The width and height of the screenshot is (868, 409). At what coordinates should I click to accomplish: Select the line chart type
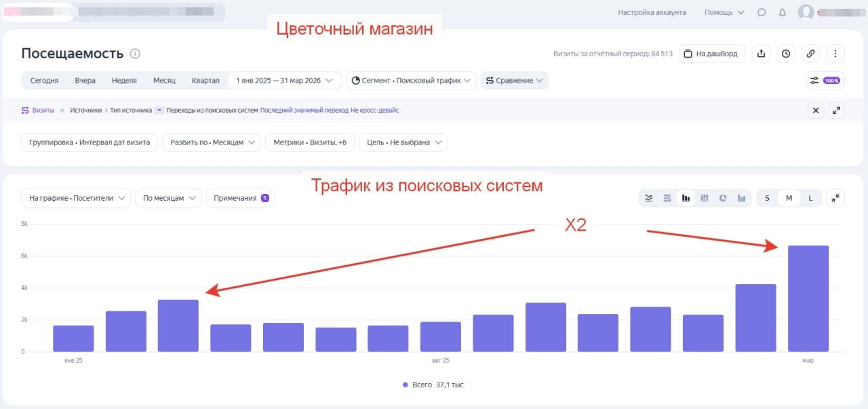click(649, 198)
